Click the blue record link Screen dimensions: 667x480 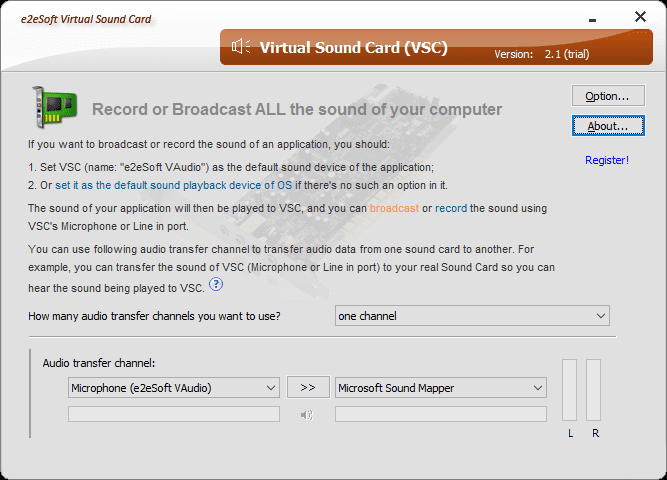click(451, 208)
